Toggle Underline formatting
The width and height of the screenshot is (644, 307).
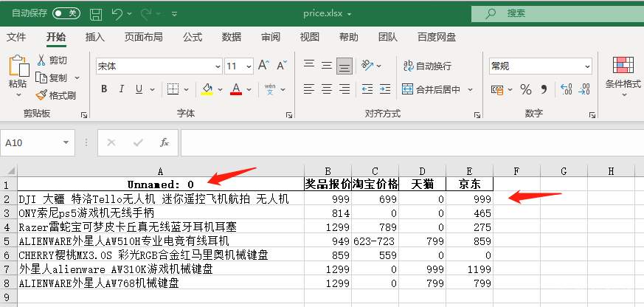[x=139, y=89]
